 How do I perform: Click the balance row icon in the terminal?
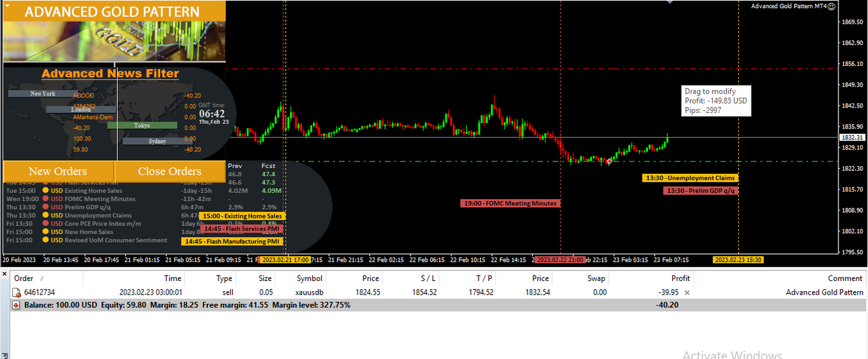coord(16,305)
